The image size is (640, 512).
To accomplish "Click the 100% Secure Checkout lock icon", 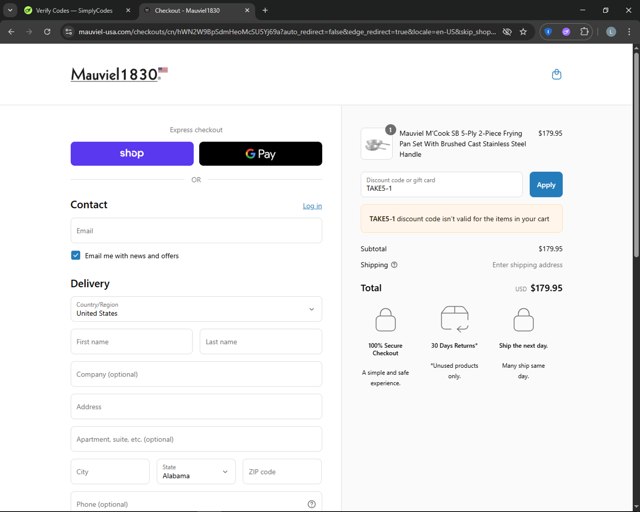I will [x=385, y=320].
